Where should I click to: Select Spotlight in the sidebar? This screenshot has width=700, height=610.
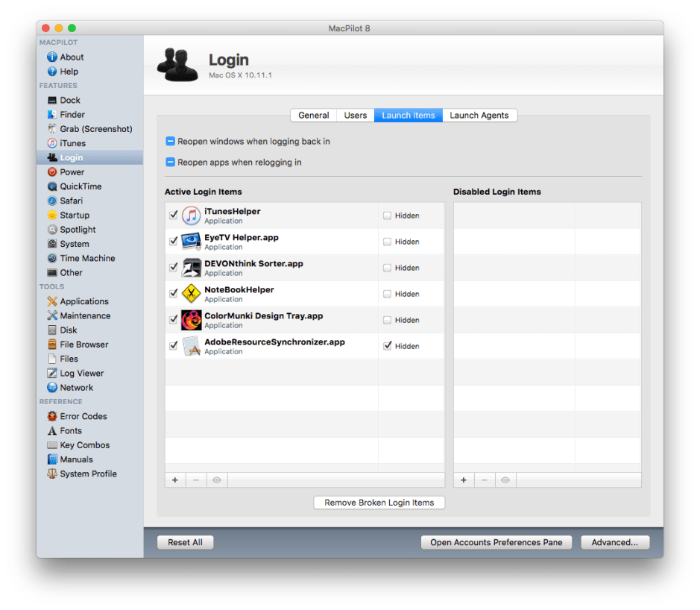coord(78,230)
